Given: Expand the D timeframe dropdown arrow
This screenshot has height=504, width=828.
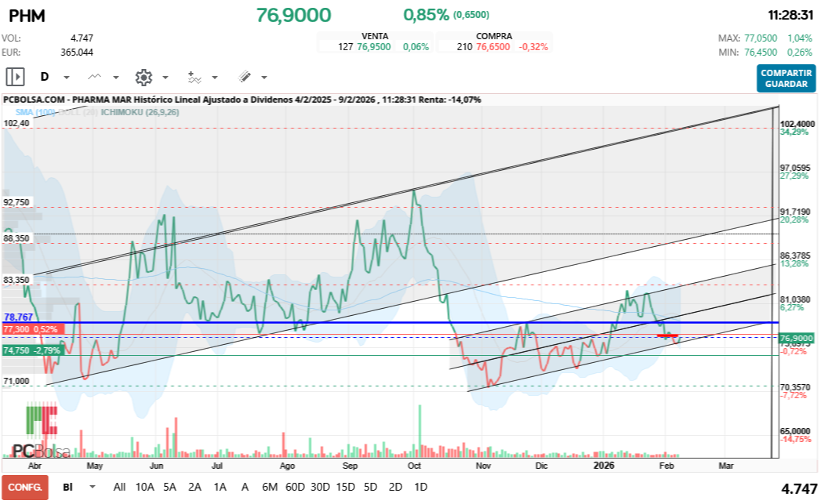Looking at the screenshot, I should click(67, 78).
